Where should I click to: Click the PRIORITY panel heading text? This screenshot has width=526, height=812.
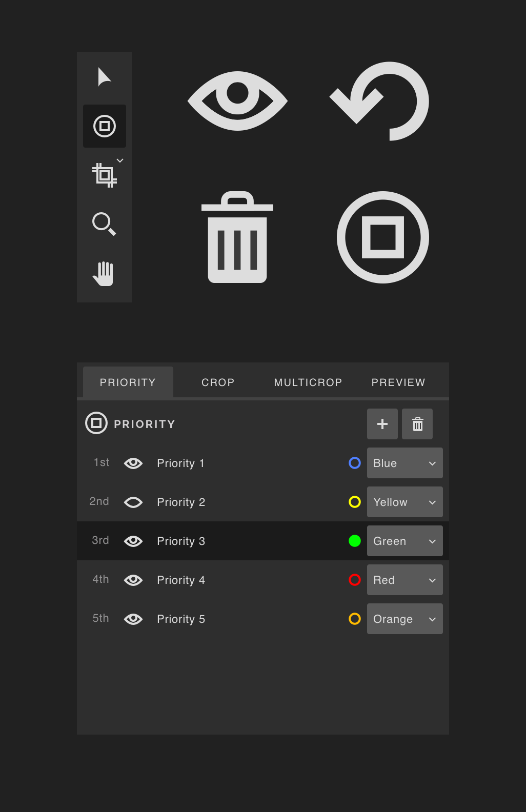pos(145,424)
